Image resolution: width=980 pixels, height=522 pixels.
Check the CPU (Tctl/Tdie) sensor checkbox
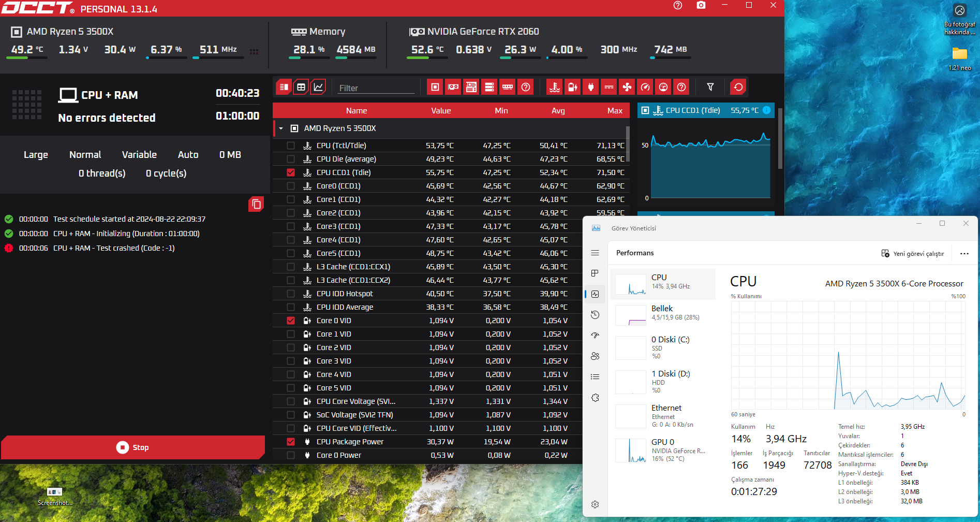pos(291,146)
